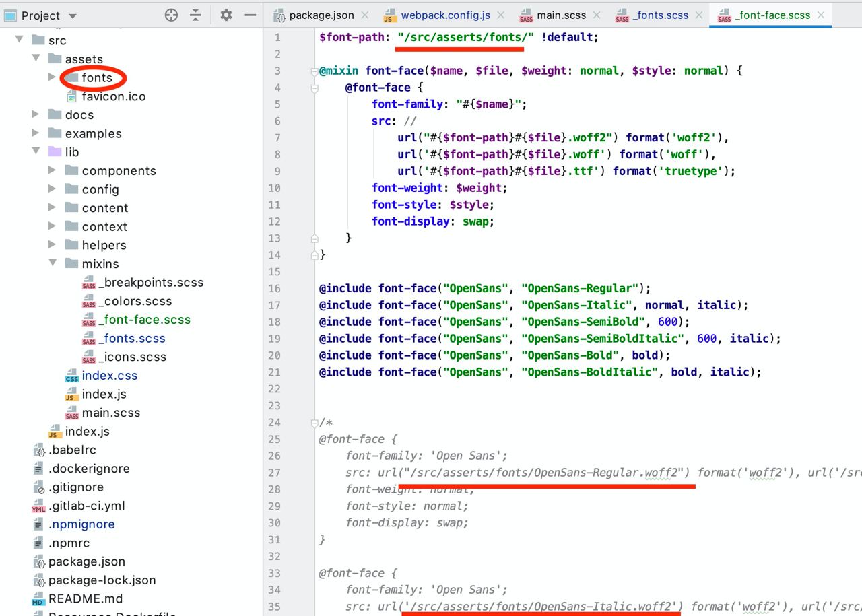The image size is (862, 616).
Task: Collapse the lib folder arrow
Action: [36, 151]
